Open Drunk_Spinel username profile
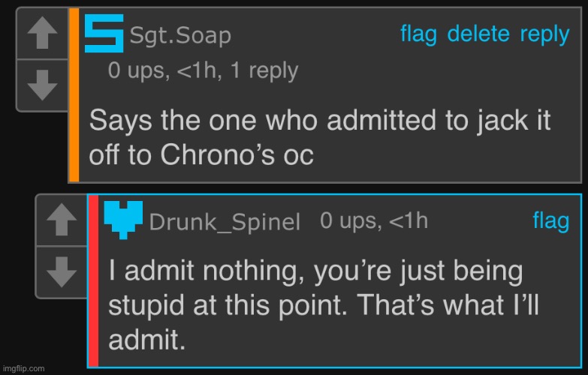Screen dimensions: 588x375 (x=225, y=222)
